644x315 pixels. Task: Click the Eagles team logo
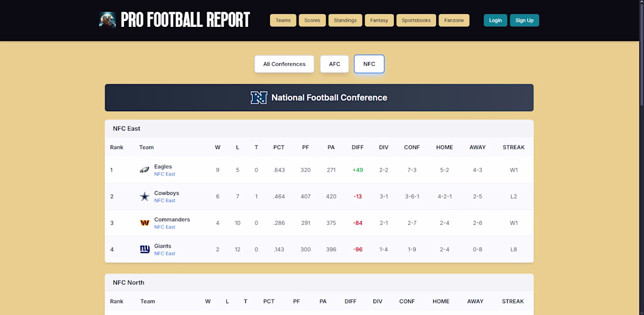click(x=145, y=170)
